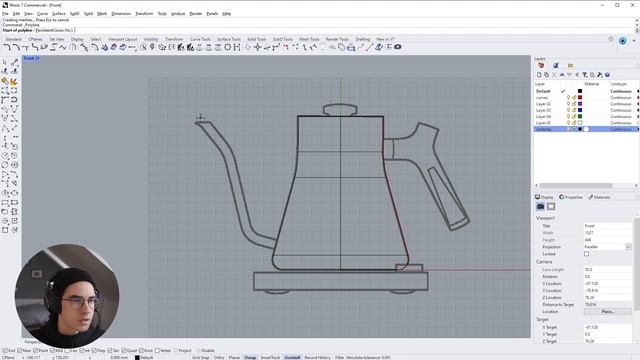Toggle the End osnap checkbox
This screenshot has width=640, height=360.
tap(5, 351)
